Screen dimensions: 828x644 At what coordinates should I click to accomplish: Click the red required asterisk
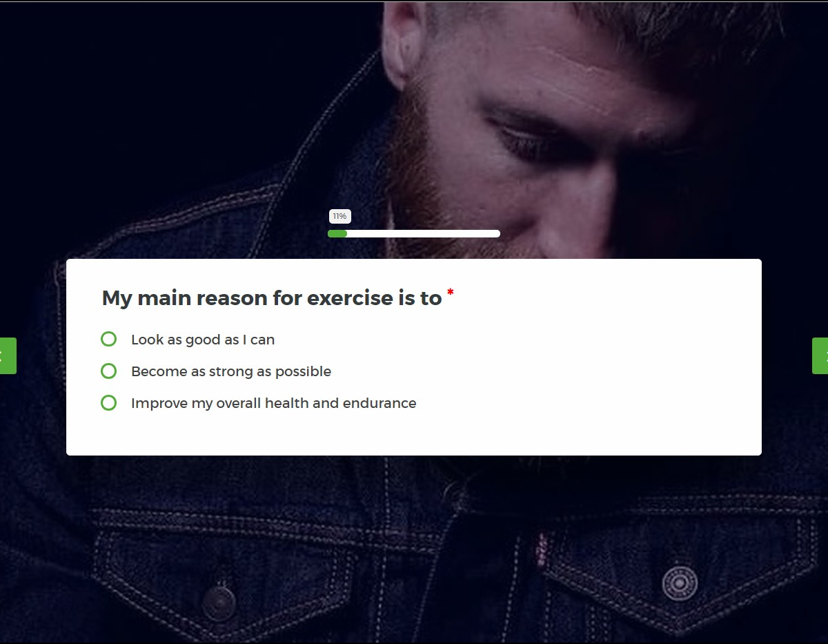tap(451, 294)
